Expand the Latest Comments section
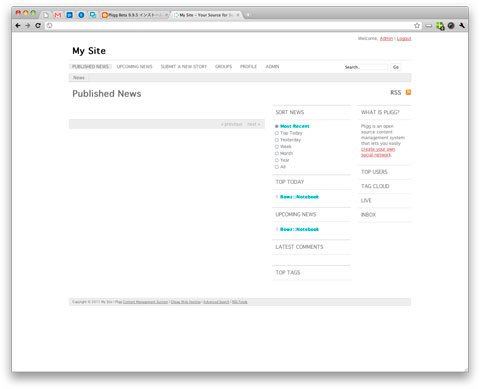This screenshot has width=480, height=389. 299,247
